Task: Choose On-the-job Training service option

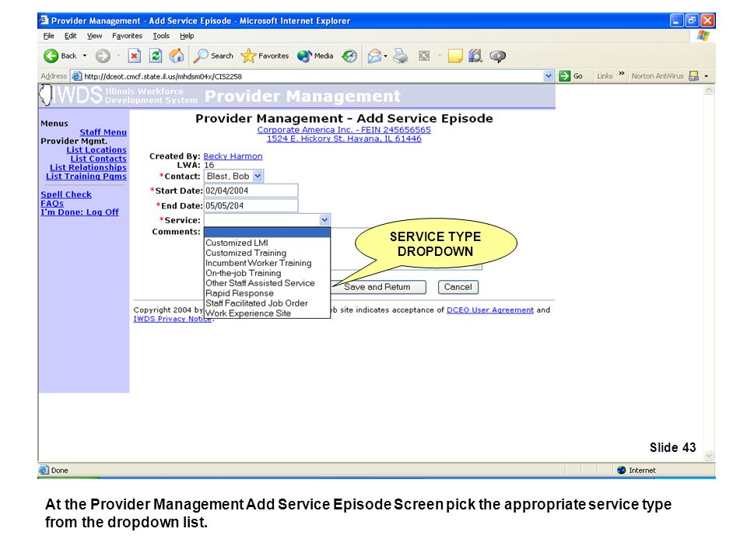Action: click(267, 273)
